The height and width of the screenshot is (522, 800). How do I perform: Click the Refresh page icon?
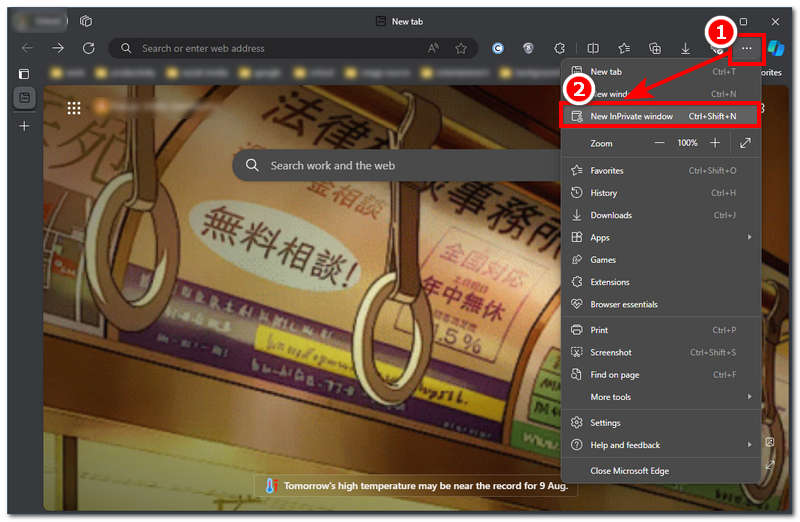(88, 48)
